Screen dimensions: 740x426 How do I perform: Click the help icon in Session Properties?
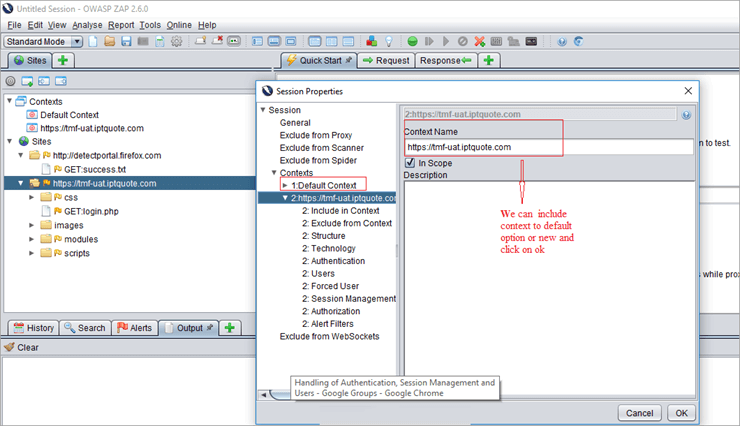pos(686,115)
